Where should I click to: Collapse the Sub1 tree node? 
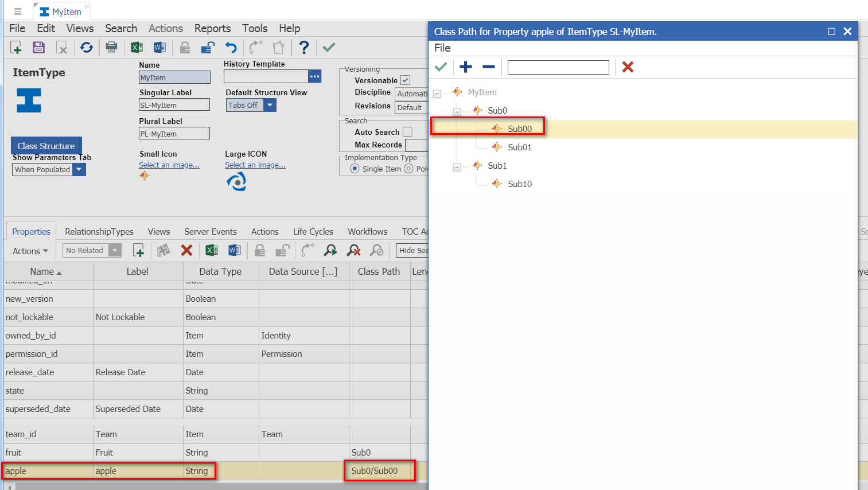(x=457, y=167)
